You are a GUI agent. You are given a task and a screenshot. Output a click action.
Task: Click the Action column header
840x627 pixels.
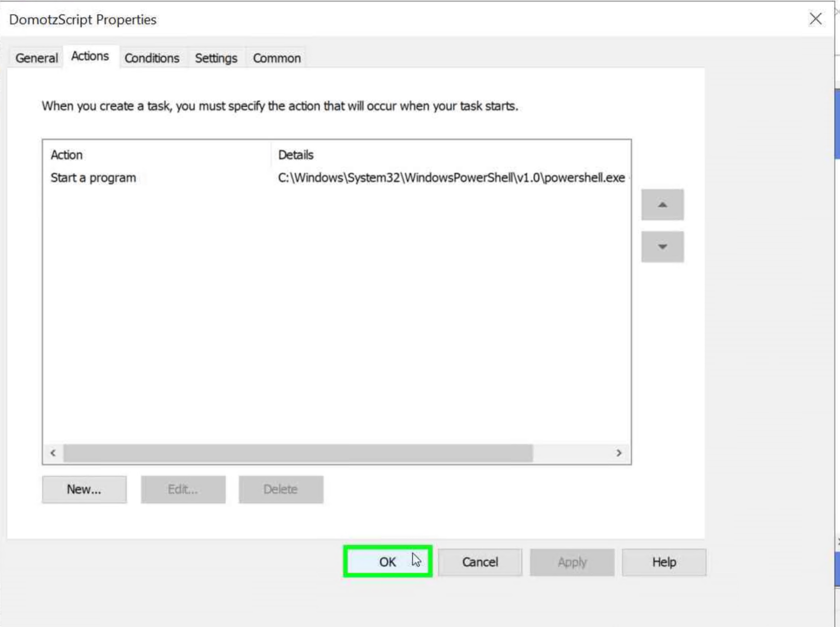66,155
